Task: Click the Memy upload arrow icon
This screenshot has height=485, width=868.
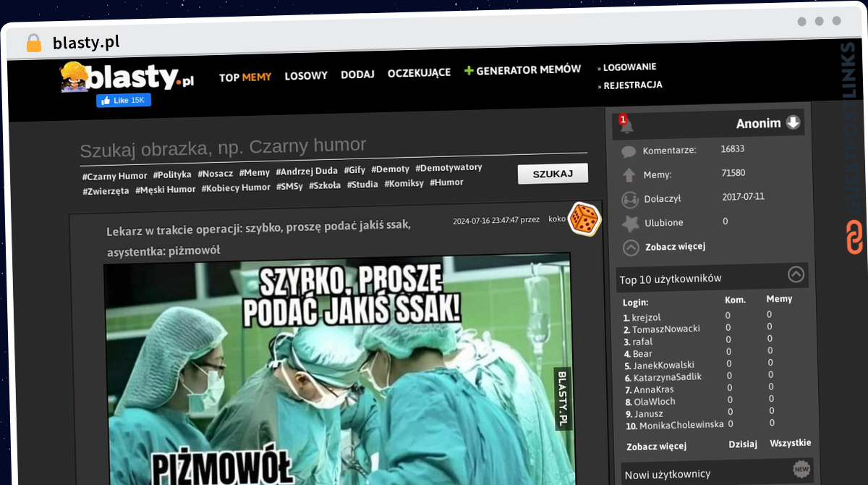Action: (x=629, y=175)
